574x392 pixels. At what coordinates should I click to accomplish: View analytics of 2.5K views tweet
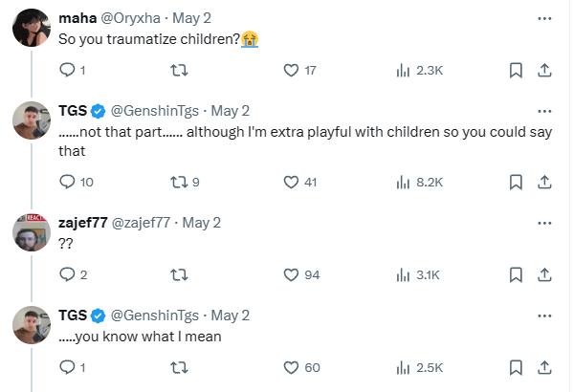[x=418, y=367]
